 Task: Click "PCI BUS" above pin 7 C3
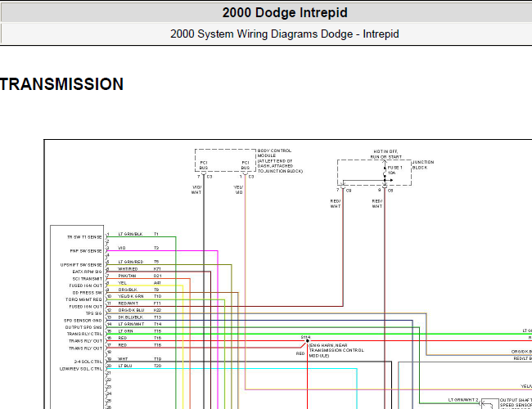pos(204,165)
